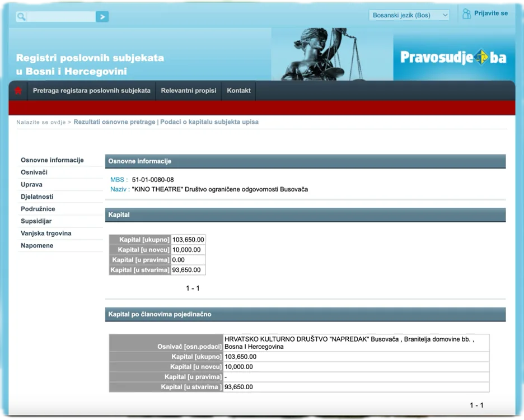Open the Bosanski jezik language dropdown
Viewport: 524px width, 420px height.
coord(409,15)
